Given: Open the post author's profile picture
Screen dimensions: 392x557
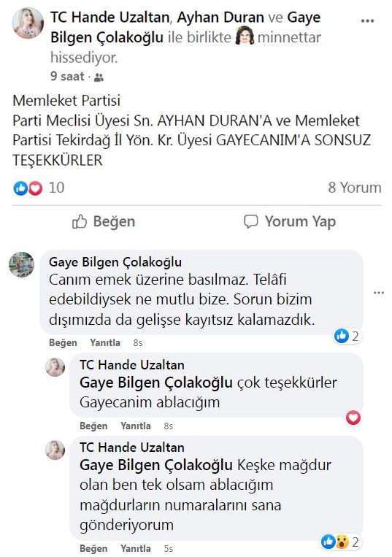Looking at the screenshot, I should 28,23.
